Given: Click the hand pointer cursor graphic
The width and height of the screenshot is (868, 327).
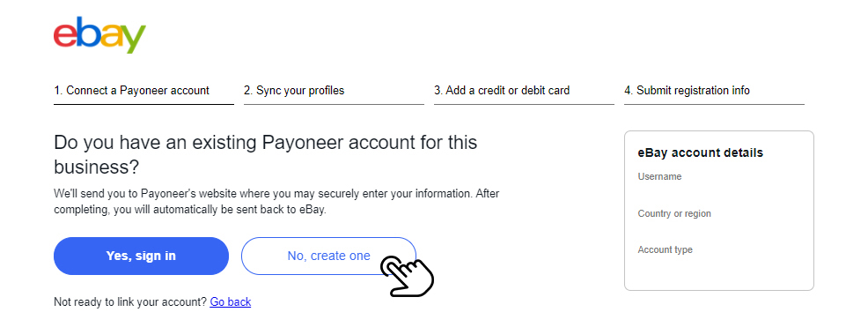Looking at the screenshot, I should (407, 276).
